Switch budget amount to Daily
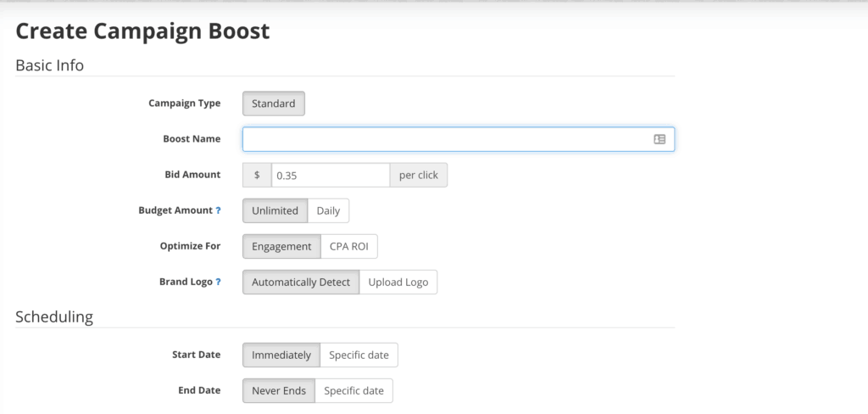868x414 pixels. click(328, 210)
